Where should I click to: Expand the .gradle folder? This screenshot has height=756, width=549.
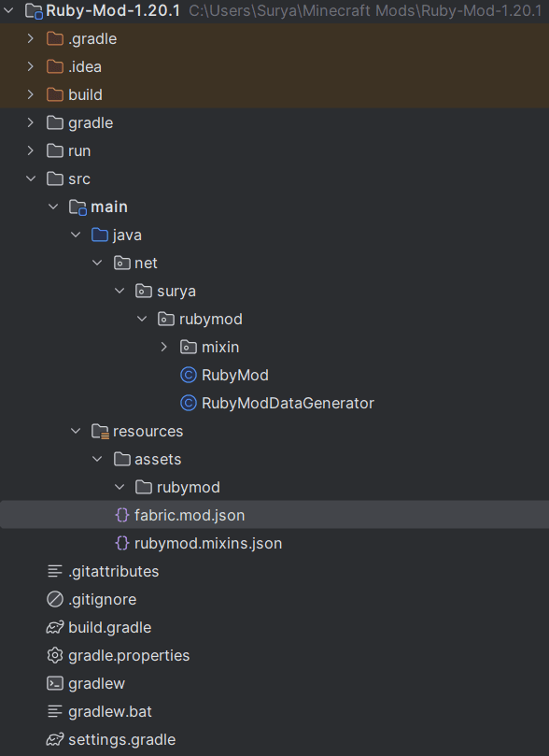click(31, 38)
